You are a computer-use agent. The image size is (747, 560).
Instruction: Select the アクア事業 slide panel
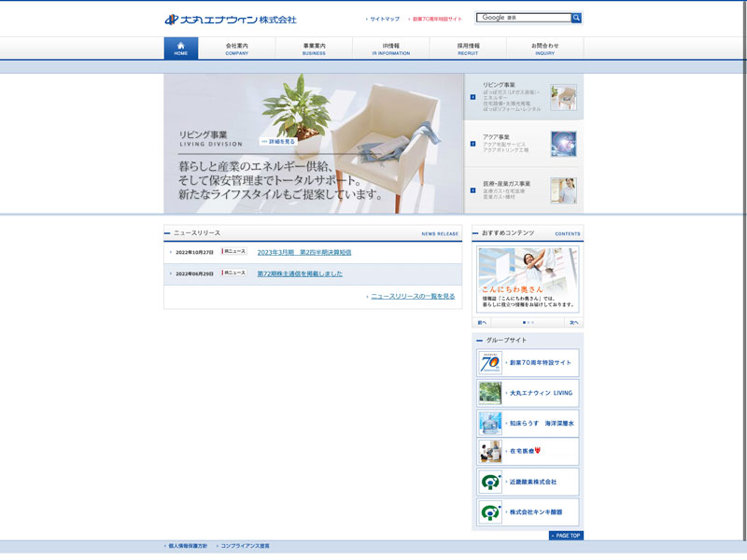coord(524,144)
